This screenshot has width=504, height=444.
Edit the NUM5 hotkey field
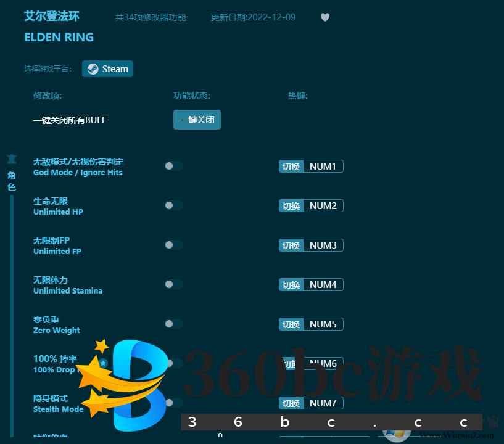click(323, 324)
